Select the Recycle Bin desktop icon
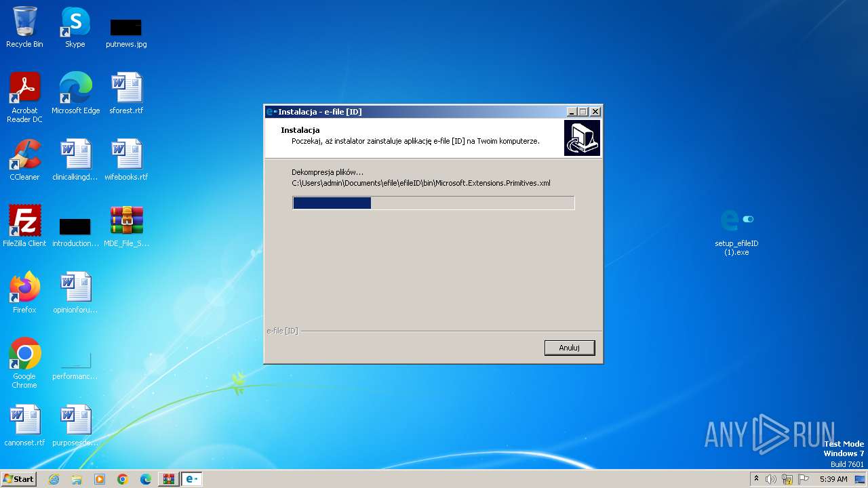868x488 pixels. 24,27
